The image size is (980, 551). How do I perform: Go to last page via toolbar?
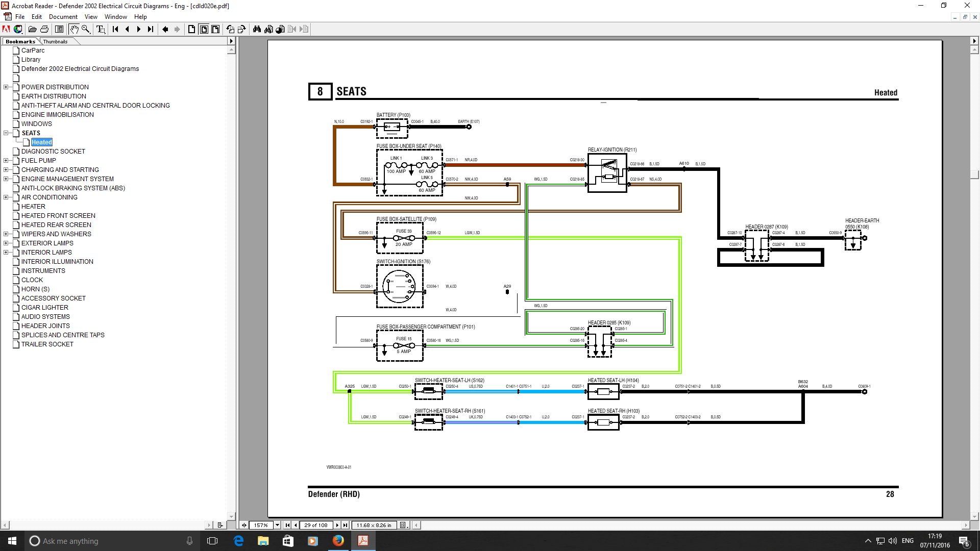[x=150, y=29]
